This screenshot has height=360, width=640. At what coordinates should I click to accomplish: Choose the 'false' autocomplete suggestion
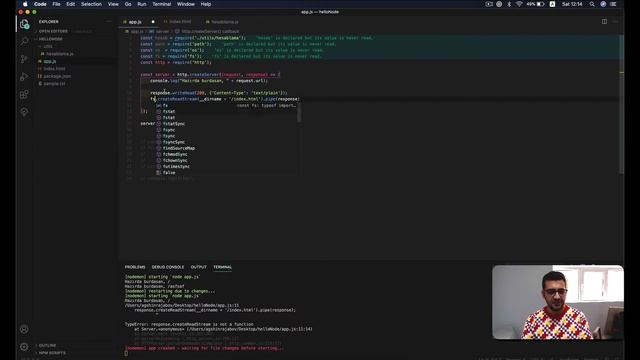click(x=226, y=173)
